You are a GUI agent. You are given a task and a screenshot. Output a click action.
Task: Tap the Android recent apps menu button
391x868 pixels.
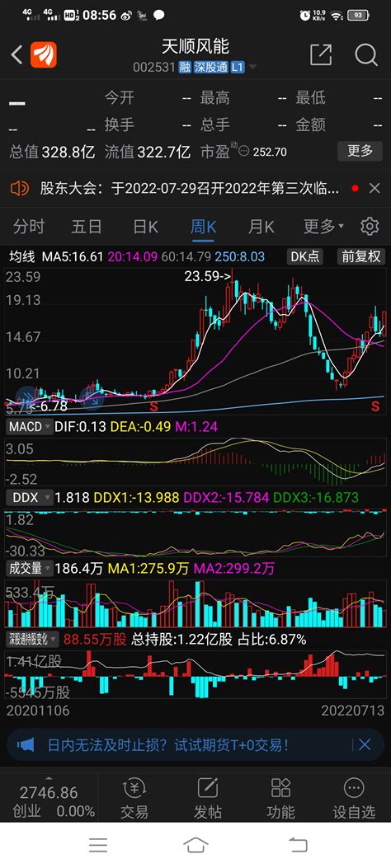98,845
